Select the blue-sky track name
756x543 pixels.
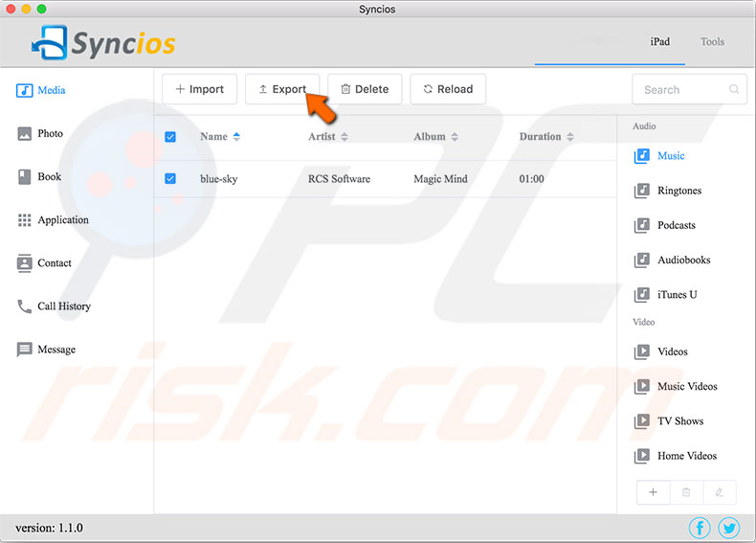(219, 179)
